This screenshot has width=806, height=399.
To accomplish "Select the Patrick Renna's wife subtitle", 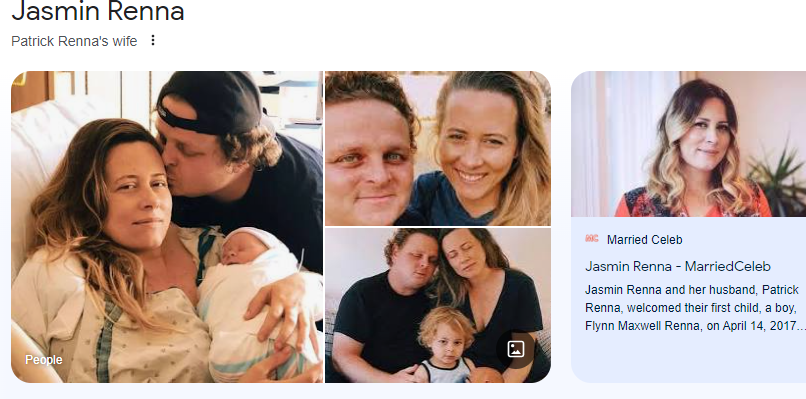I will pos(74,41).
